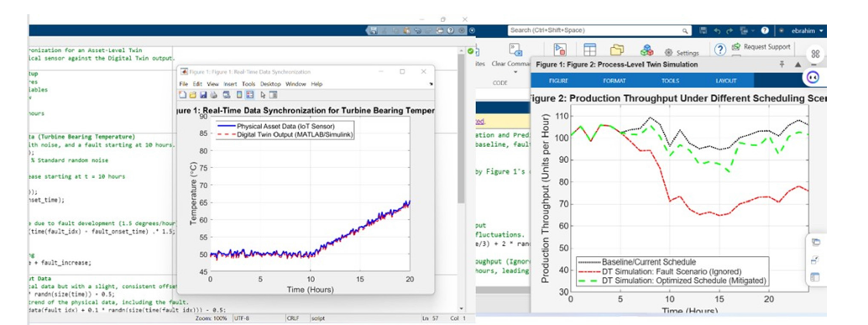
Task: Open ebrahim account dropdown
Action: pos(808,31)
